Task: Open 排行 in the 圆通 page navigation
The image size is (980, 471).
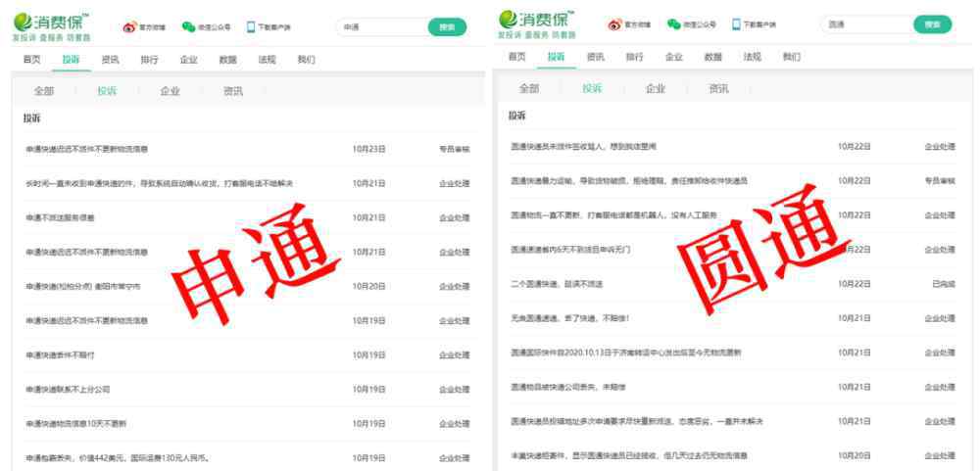Action: 634,57
